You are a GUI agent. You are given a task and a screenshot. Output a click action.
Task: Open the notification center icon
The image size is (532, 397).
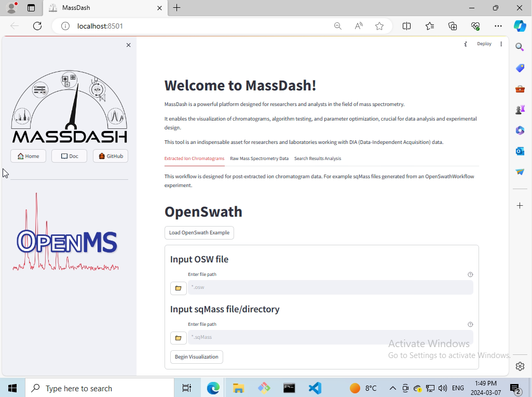[x=515, y=388]
